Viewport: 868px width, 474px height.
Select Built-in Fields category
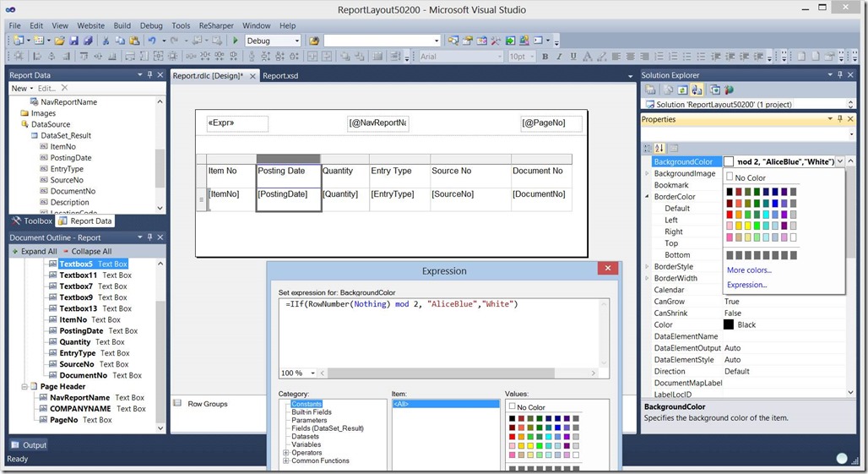[312, 412]
